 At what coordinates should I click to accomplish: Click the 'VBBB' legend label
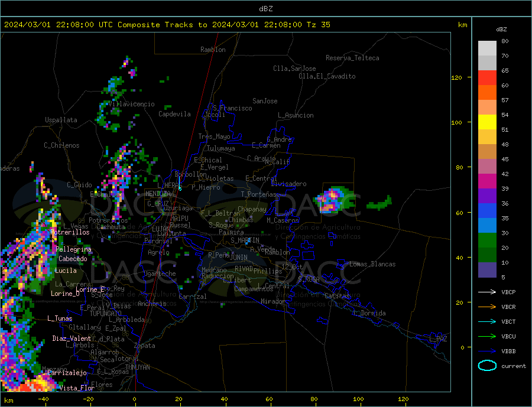(x=508, y=351)
